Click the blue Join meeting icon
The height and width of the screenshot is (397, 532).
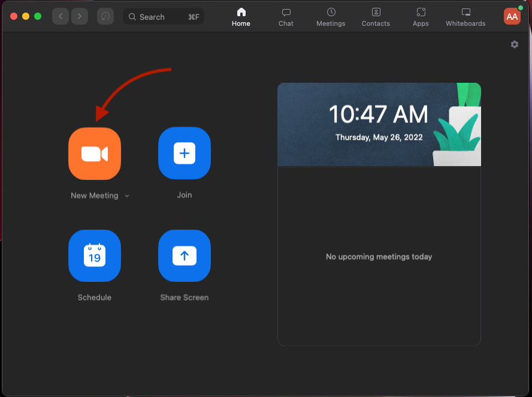(x=185, y=153)
